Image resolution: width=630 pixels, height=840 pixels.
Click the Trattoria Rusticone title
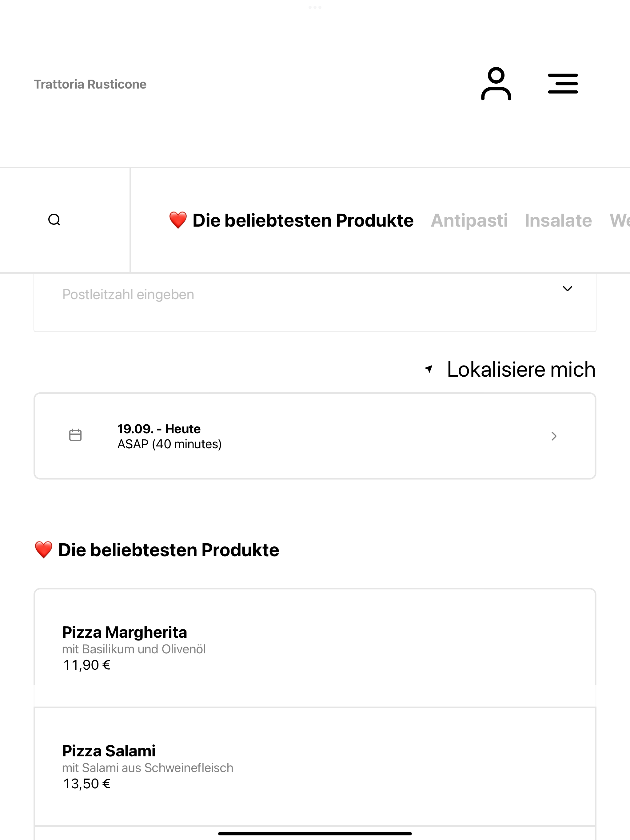pyautogui.click(x=90, y=84)
